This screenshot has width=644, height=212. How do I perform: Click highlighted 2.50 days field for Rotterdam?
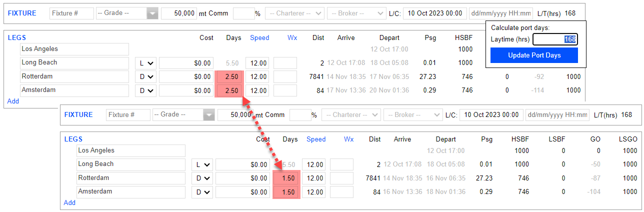pyautogui.click(x=229, y=77)
